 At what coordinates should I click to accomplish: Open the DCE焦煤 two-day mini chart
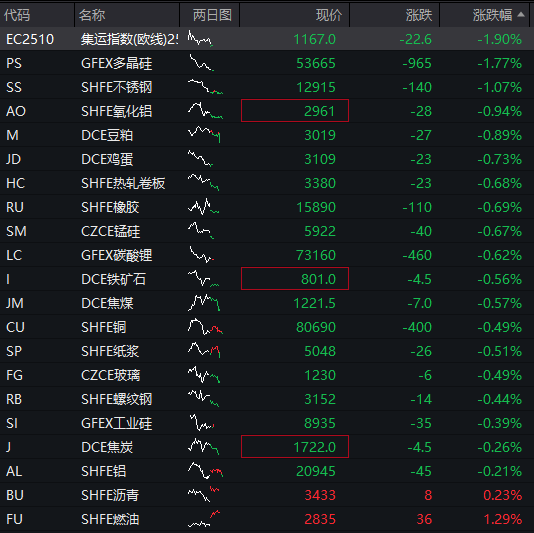tap(204, 302)
